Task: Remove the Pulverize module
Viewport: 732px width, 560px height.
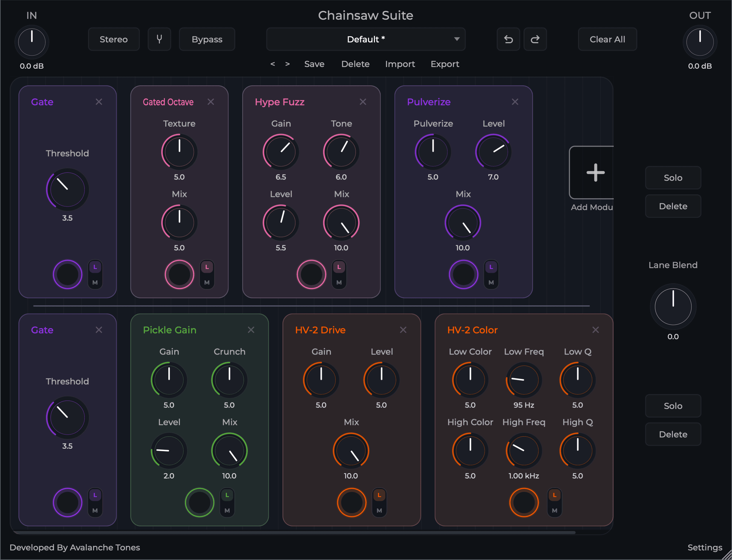Action: tap(515, 102)
